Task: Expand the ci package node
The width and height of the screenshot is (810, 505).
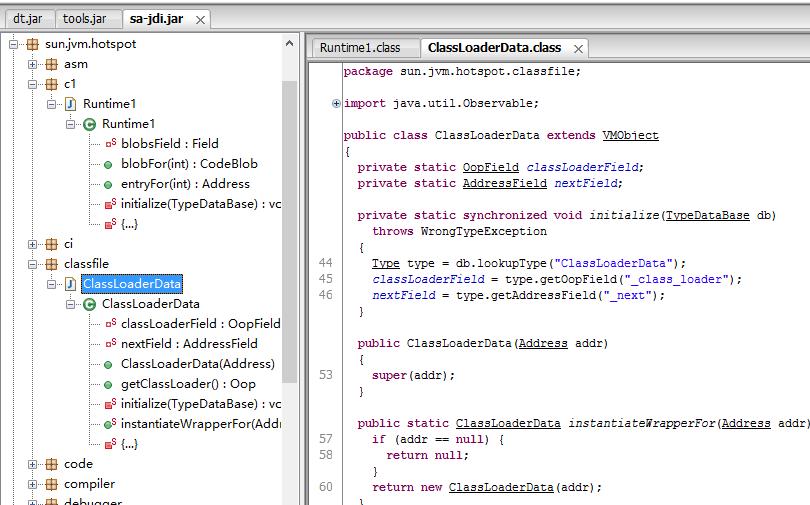Action: coord(32,244)
